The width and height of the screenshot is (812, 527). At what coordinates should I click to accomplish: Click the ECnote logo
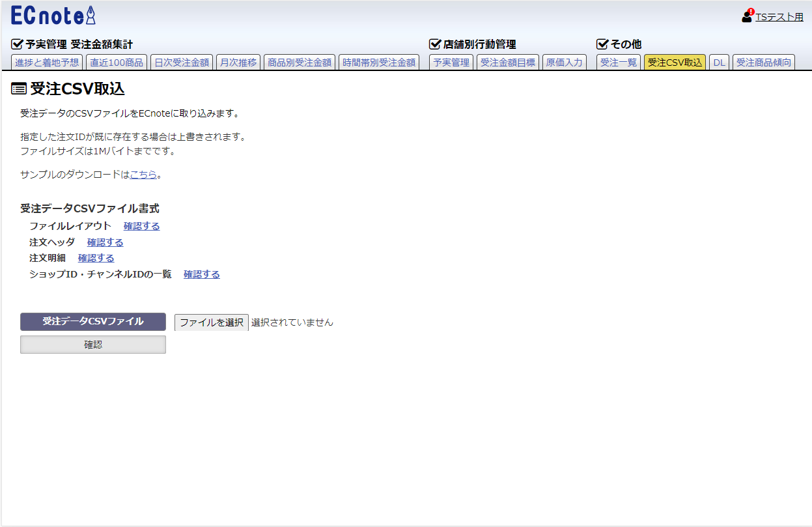53,16
